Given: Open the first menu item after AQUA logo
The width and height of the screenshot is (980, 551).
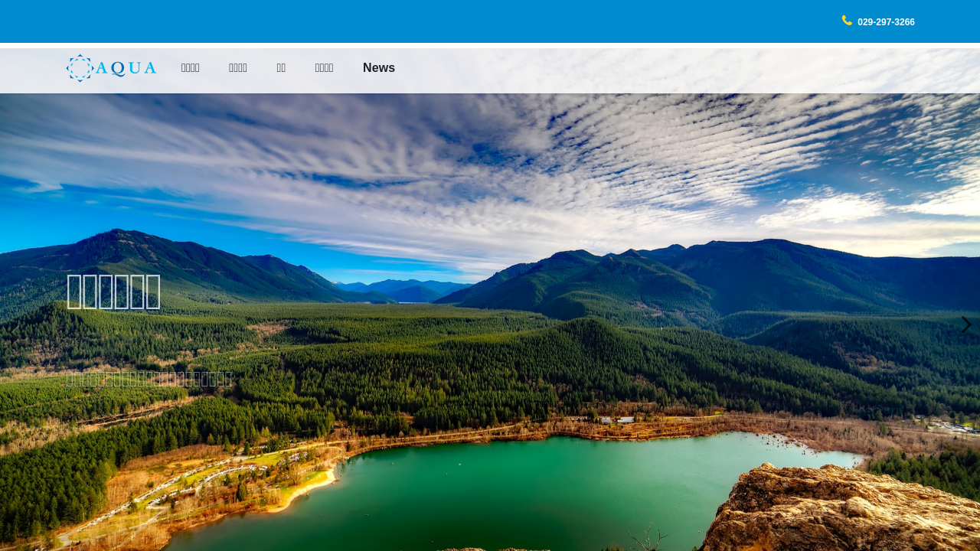Looking at the screenshot, I should pos(190,68).
